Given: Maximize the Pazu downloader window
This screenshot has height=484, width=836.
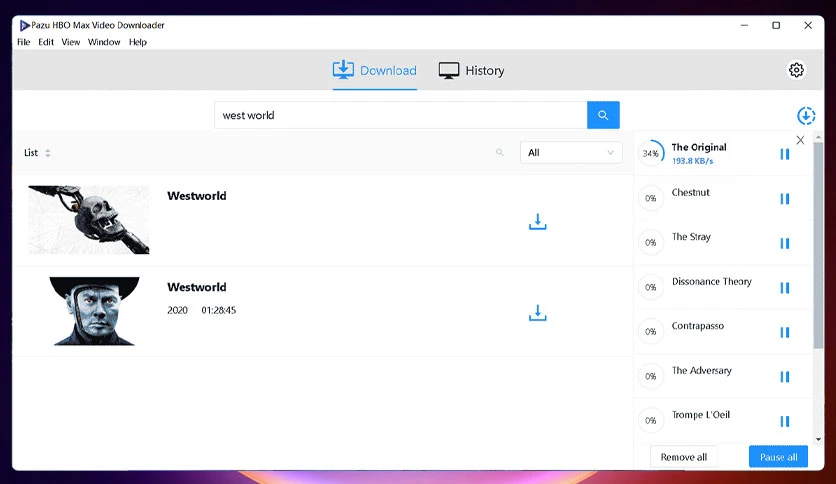Looking at the screenshot, I should click(x=776, y=25).
